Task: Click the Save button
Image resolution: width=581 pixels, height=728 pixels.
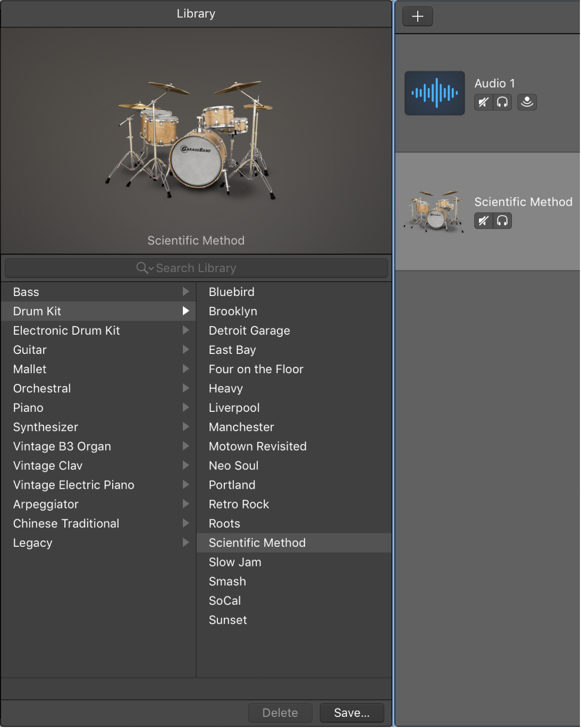Action: tap(351, 713)
